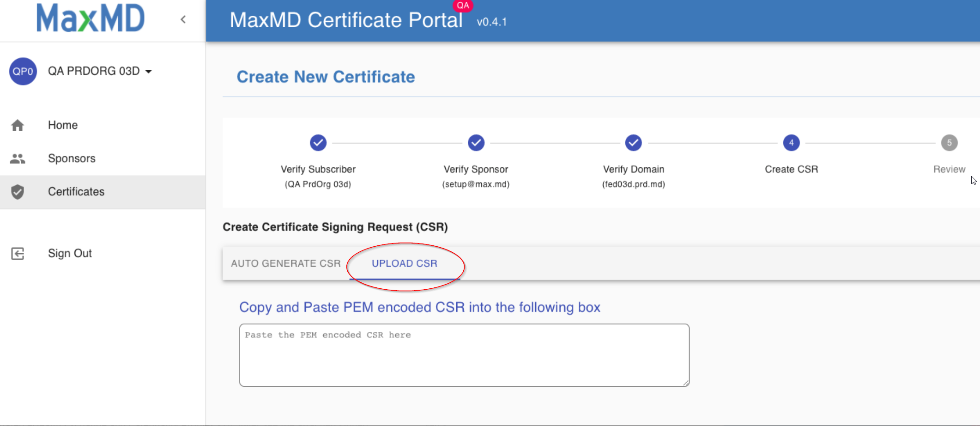Go to Home in the sidebar
This screenshot has width=980, height=426.
[63, 125]
